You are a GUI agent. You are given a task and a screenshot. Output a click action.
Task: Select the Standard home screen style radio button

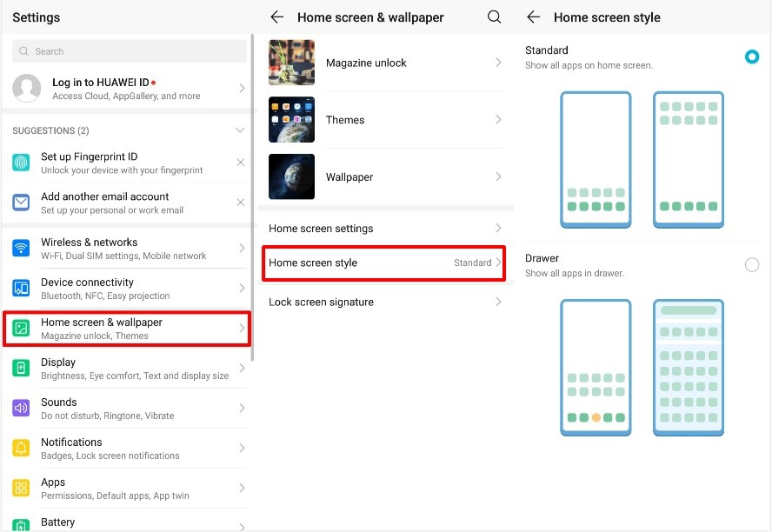751,57
